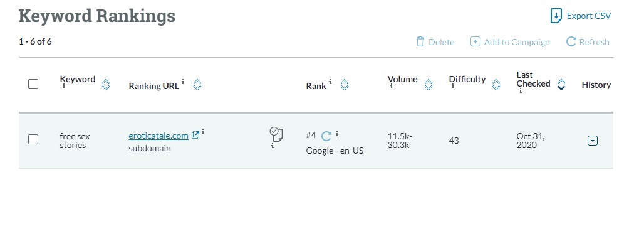Click the Add to Campaign plus icon
This screenshot has height=251, width=644.
475,42
